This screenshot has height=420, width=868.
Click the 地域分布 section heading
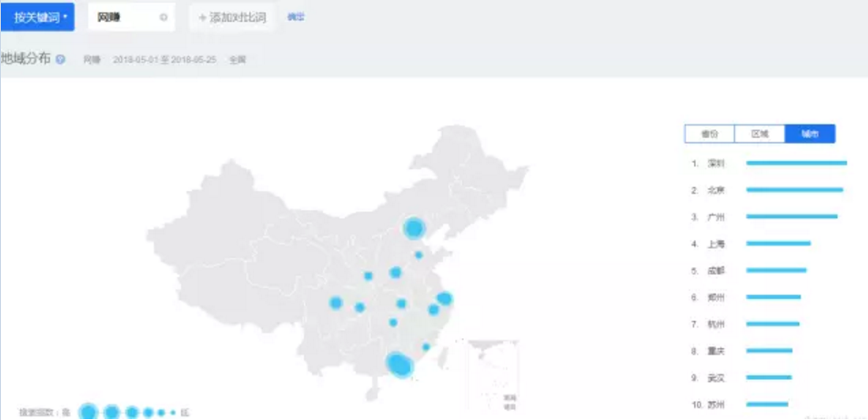[26, 59]
